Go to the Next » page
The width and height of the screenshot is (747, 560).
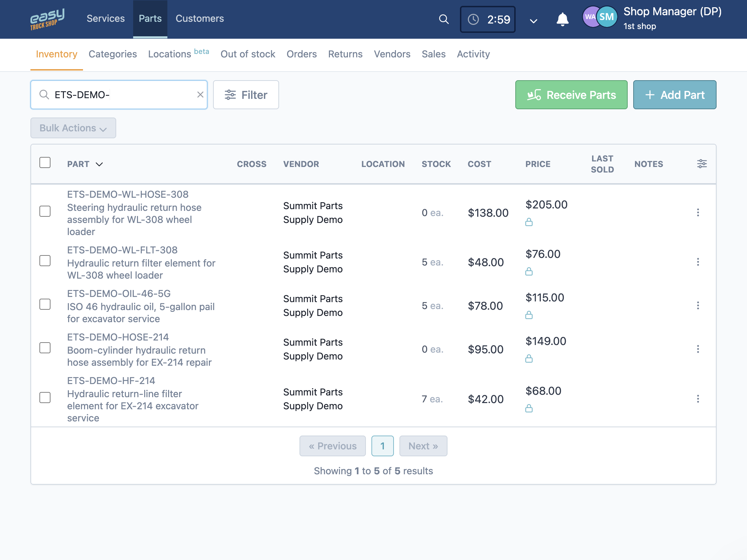[423, 446]
